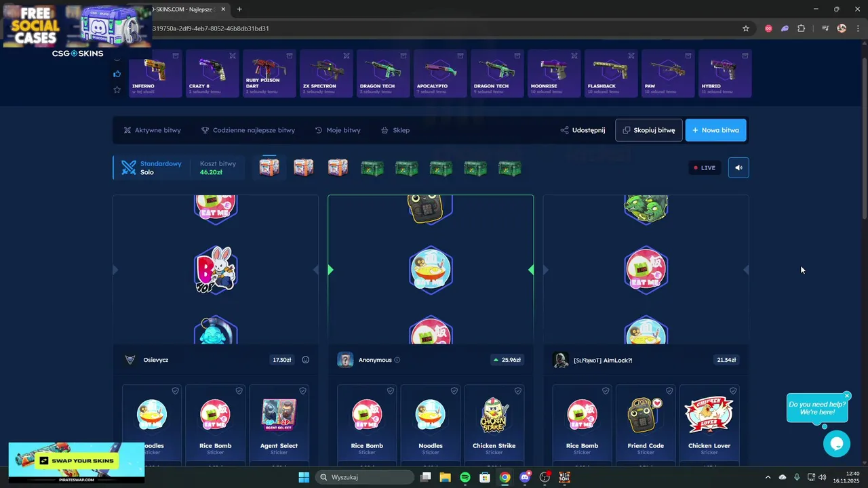Click the Swap Your Skins banner
The image size is (868, 488).
(x=77, y=462)
